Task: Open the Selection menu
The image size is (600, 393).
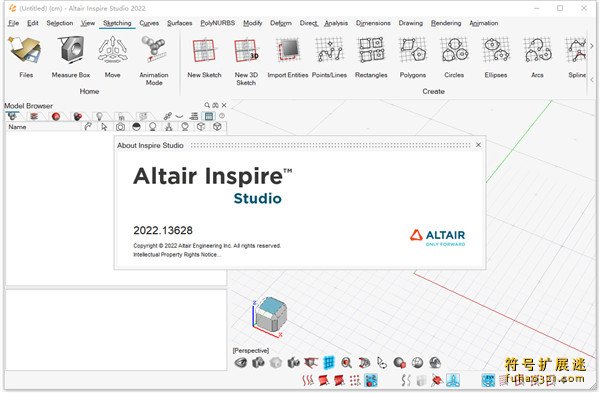Action: pyautogui.click(x=60, y=23)
